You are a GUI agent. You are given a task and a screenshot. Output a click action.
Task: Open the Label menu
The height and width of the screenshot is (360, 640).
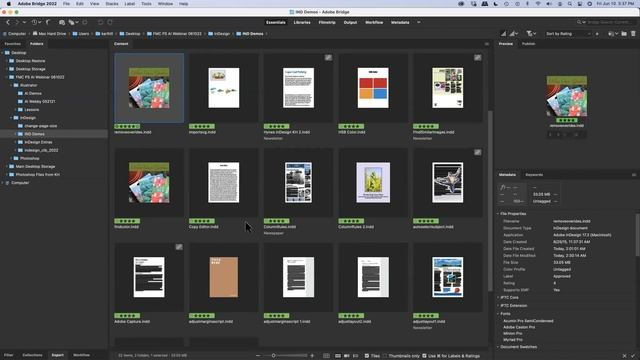pyautogui.click(x=130, y=4)
